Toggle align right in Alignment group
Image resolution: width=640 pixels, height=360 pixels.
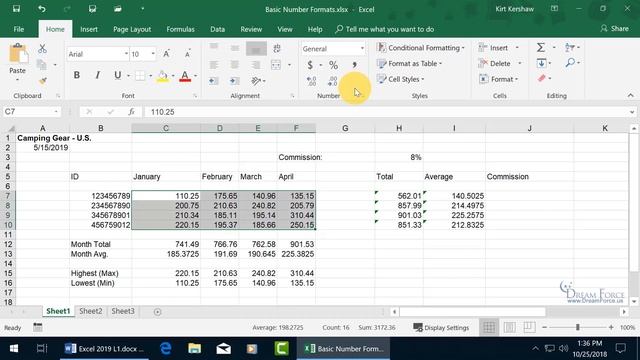coord(256,65)
